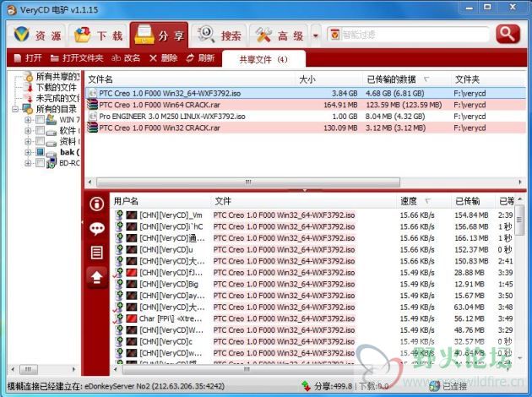This screenshot has height=397, width=532.
Task: Click the 已连接 connection status icon
Action: click(x=435, y=386)
